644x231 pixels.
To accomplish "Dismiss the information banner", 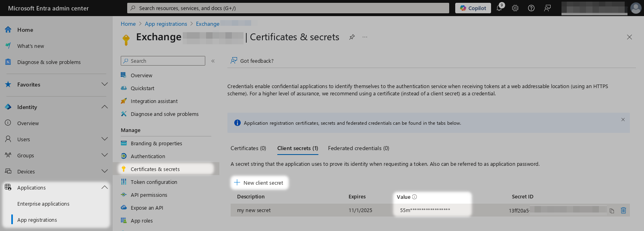I will (623, 120).
